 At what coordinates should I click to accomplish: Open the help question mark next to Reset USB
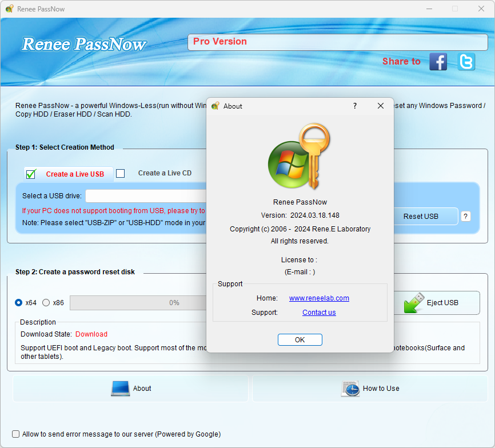(466, 217)
